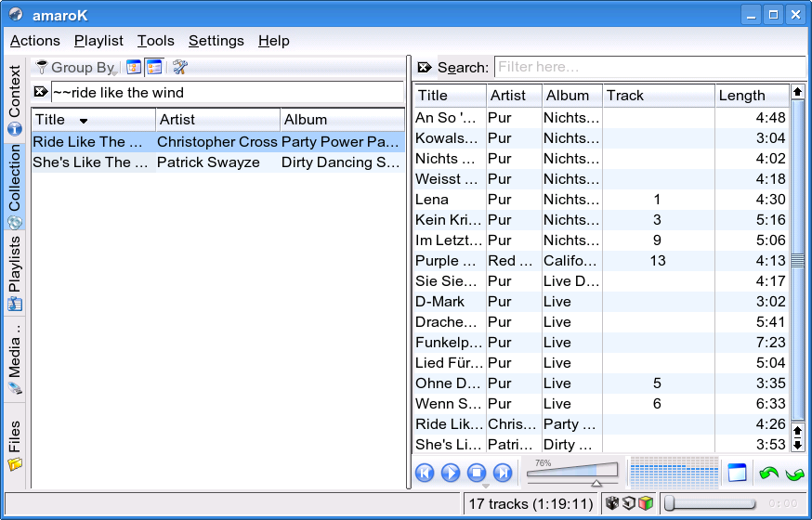Screen dimensions: 812x520
Task: Enable flat view in collection toolbar
Action: click(154, 67)
